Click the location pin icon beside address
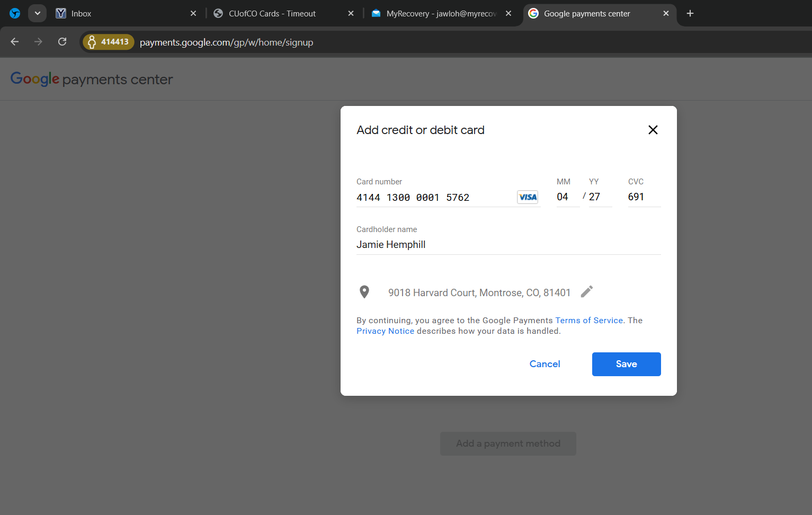The width and height of the screenshot is (812, 515). (364, 292)
